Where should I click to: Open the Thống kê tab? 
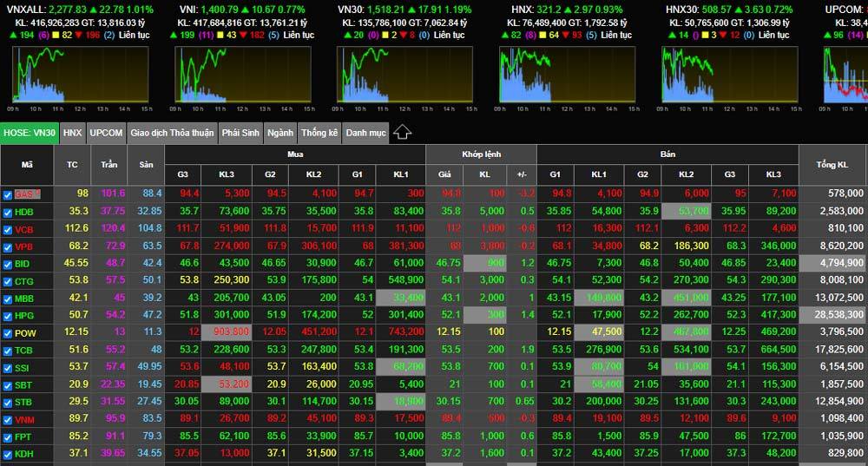pos(319,133)
